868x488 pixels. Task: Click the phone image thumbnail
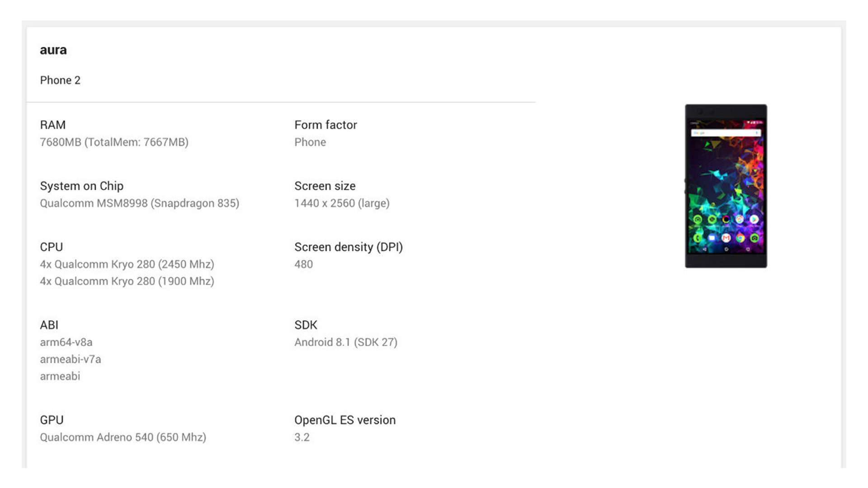tap(726, 186)
